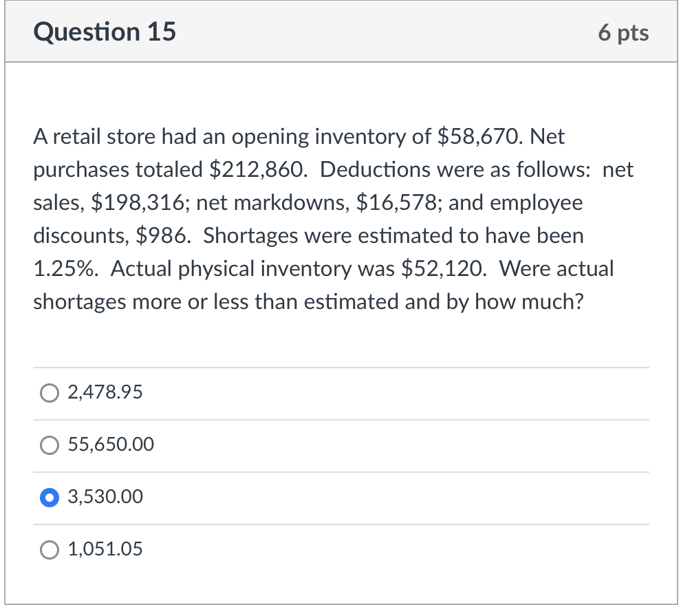
Task: Deselect the 3,530.00 answer radio button
Action: click(49, 497)
